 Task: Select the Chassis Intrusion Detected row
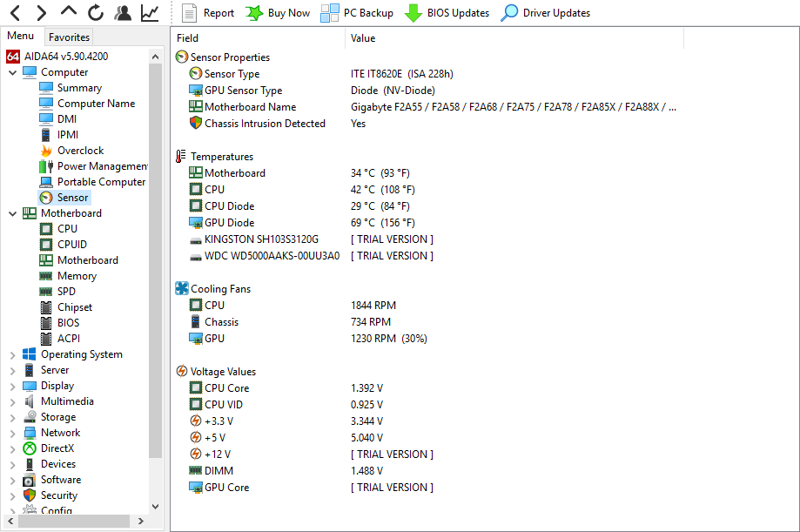click(x=428, y=124)
